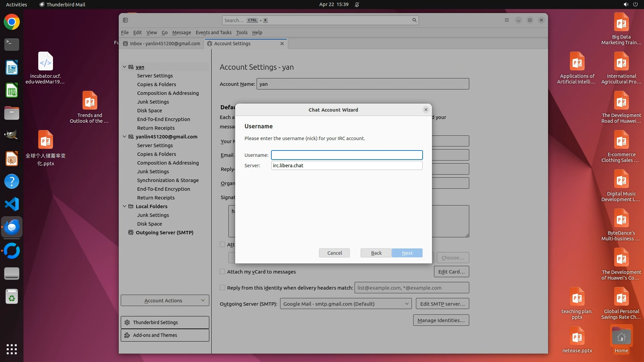
Task: Open the Tools menu
Action: (x=241, y=33)
